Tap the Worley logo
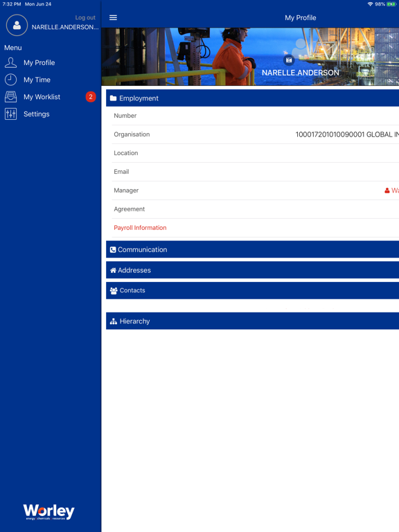Image resolution: width=399 pixels, height=532 pixels. pos(48,512)
